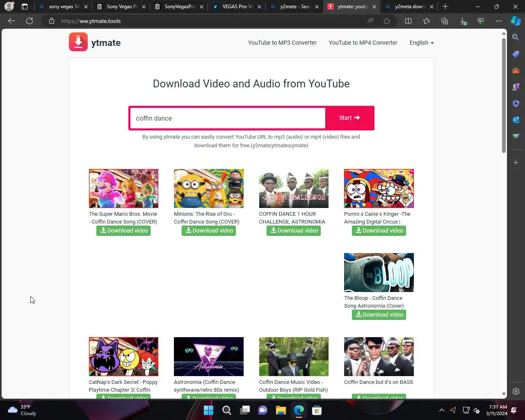Open the sidebar Microsoft 365 icon
The height and width of the screenshot is (420, 525).
[x=516, y=103]
